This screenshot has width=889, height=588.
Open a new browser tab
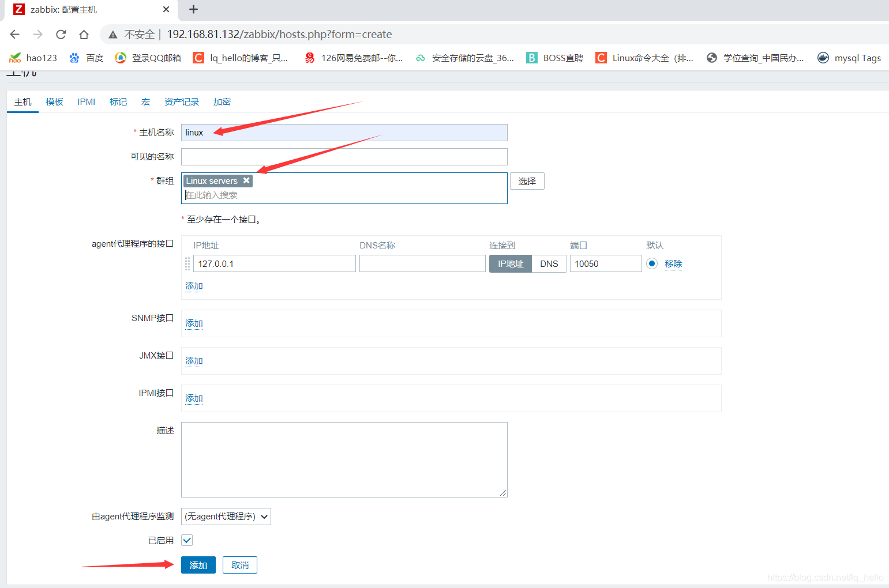(194, 9)
